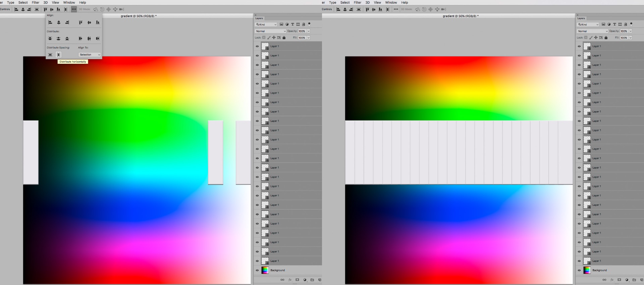The image size is (644, 285).
Task: Open the Align To Selection dropdown
Action: tap(90, 55)
